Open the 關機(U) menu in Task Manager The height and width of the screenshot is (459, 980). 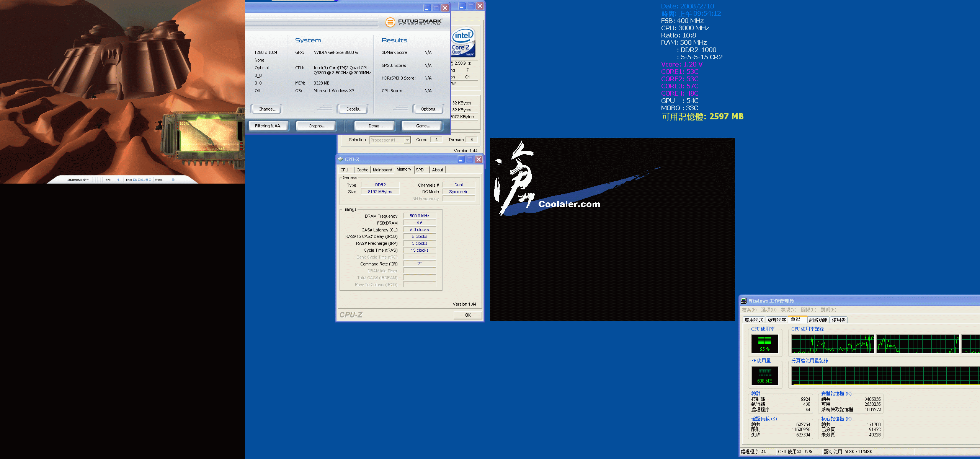808,310
